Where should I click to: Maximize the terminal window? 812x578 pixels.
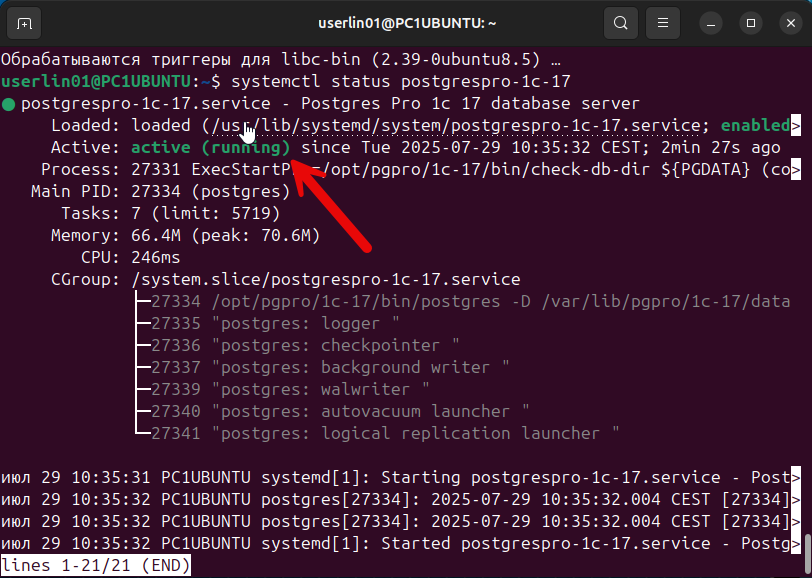750,22
